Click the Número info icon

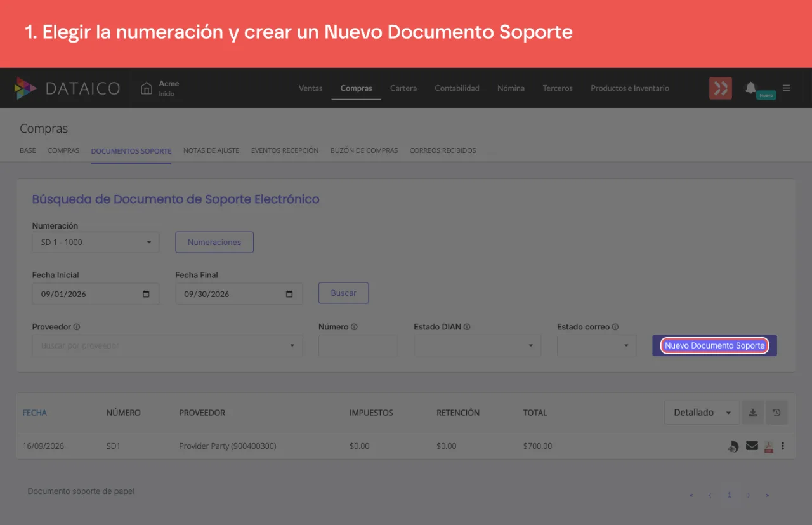(x=354, y=327)
